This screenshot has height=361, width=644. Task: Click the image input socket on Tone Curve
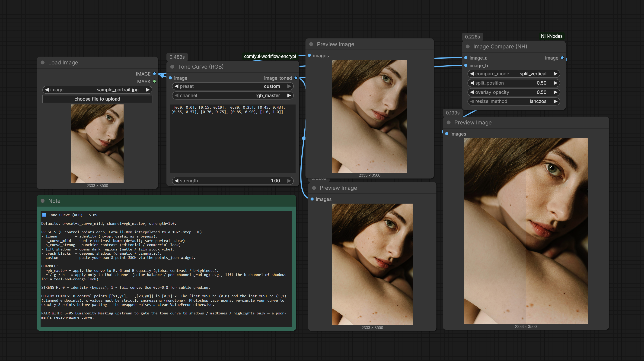click(x=170, y=78)
